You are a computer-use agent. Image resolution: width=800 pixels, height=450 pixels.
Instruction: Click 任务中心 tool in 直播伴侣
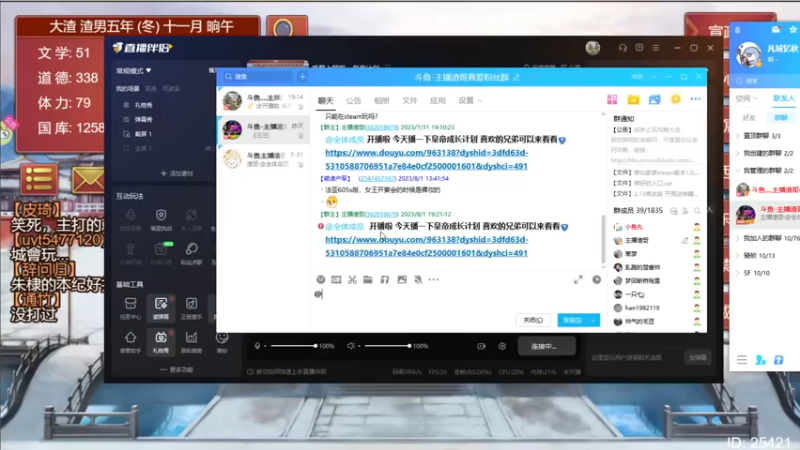coord(131,308)
